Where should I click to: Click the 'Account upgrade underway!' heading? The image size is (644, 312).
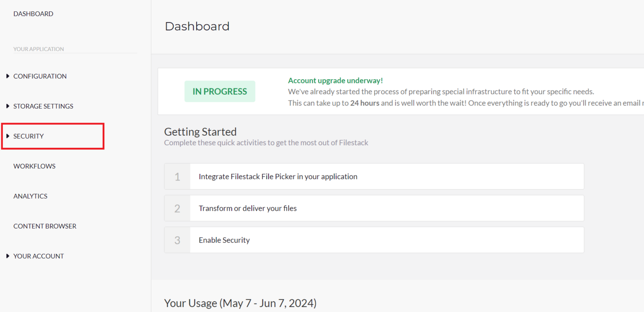(x=335, y=80)
